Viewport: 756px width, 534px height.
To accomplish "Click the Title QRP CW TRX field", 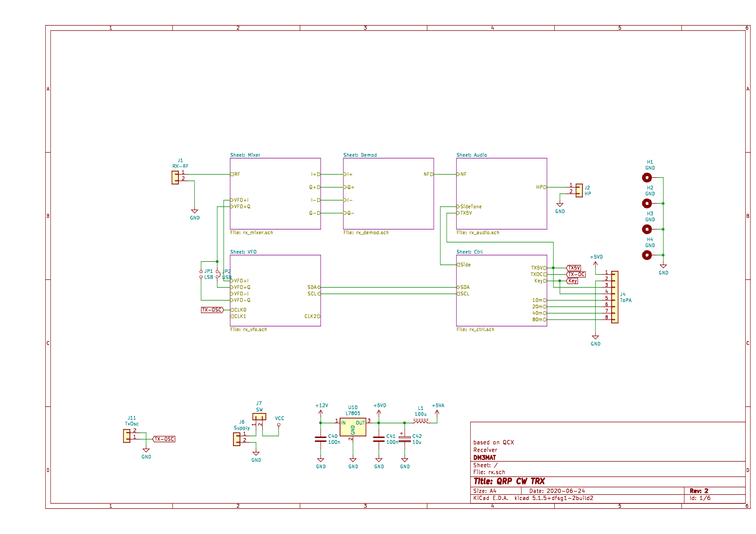I will click(509, 481).
